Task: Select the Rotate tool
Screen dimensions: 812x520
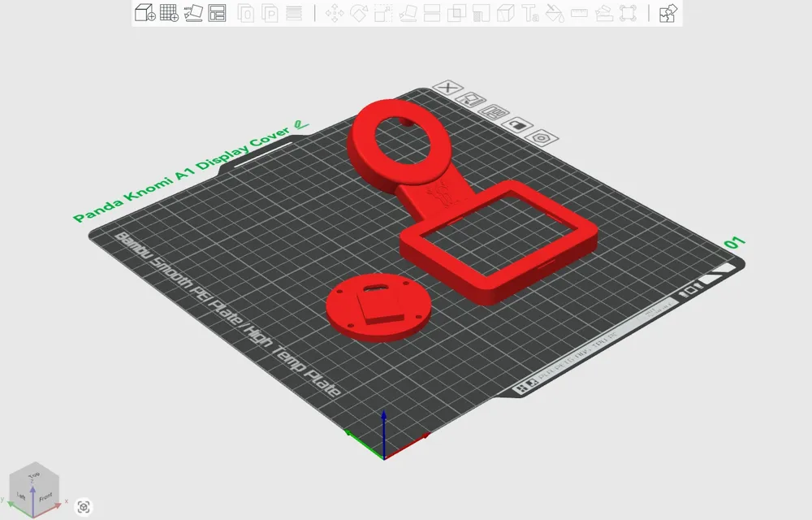Action: (x=359, y=13)
